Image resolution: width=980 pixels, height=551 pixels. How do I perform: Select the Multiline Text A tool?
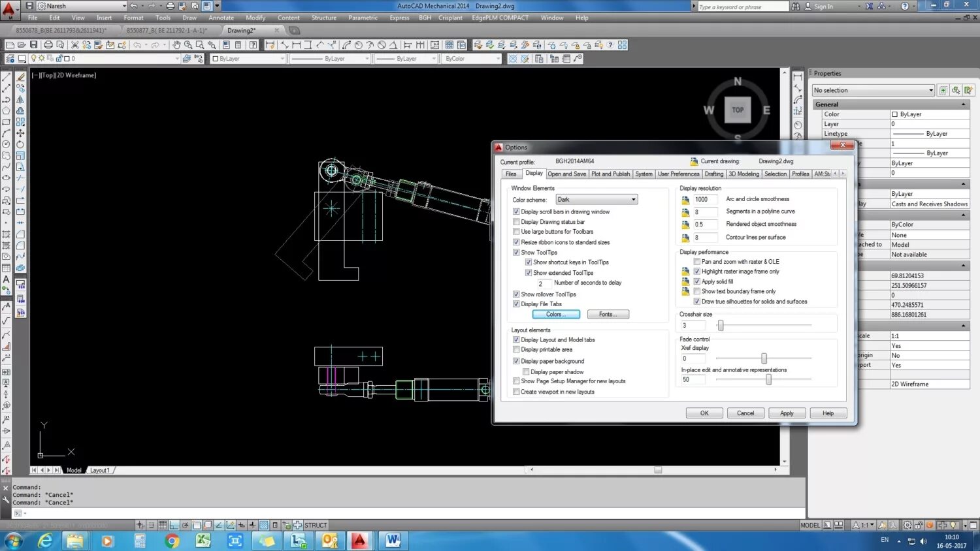(7, 279)
